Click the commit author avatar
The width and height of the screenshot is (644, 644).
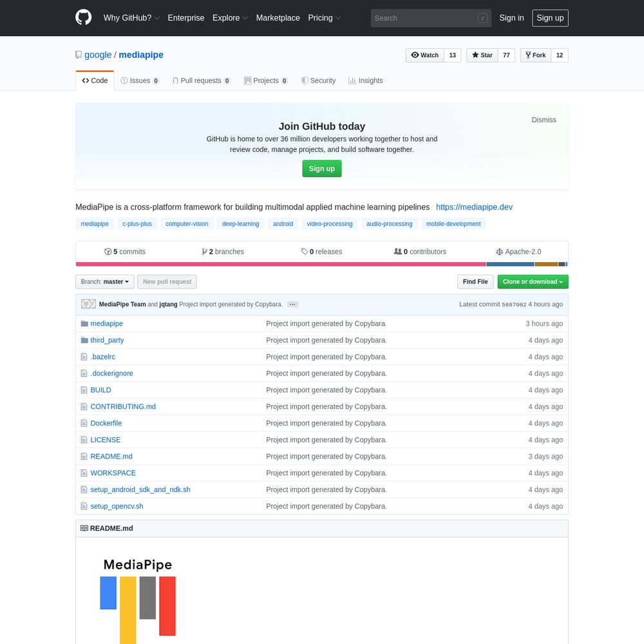tap(88, 305)
